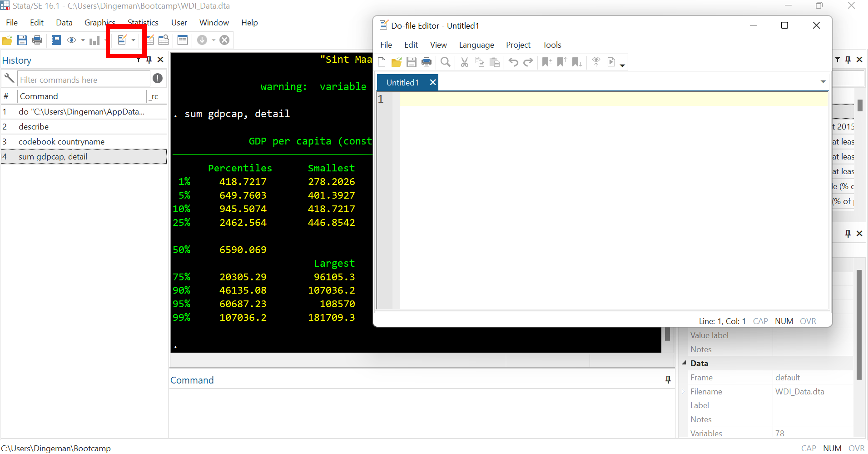868x454 pixels.
Task: Open the Do-file Editor from the Stata toolbar
Action: coord(122,40)
